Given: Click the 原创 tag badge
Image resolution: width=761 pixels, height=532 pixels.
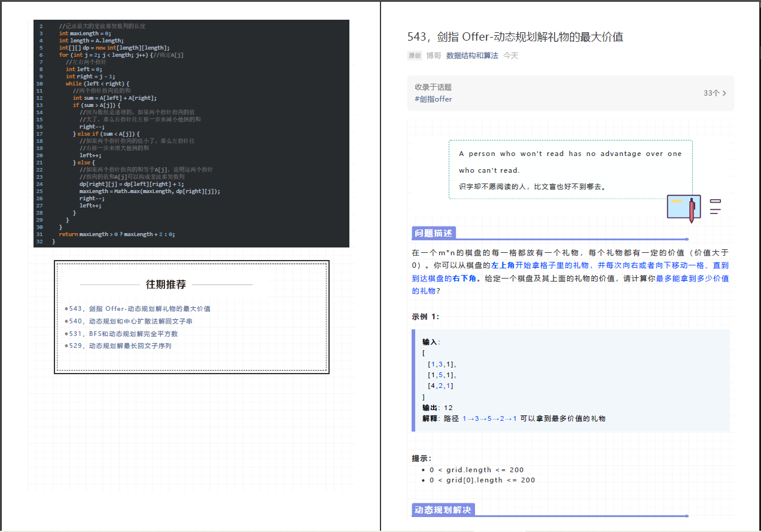Looking at the screenshot, I should click(x=415, y=56).
